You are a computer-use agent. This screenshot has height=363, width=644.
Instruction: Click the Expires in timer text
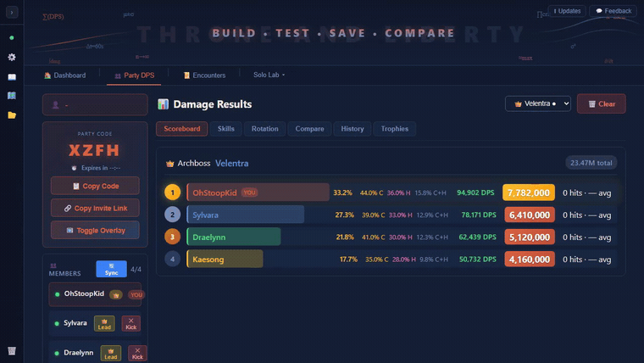101,168
